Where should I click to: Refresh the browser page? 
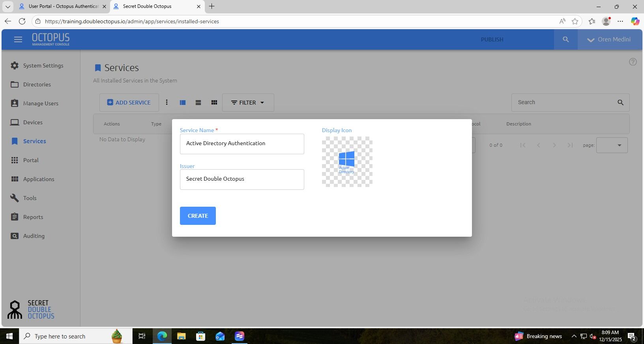[22, 21]
